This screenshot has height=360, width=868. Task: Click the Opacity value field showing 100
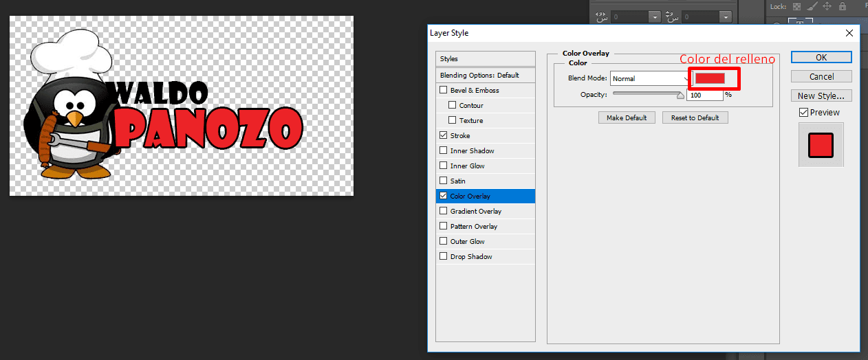coord(704,95)
